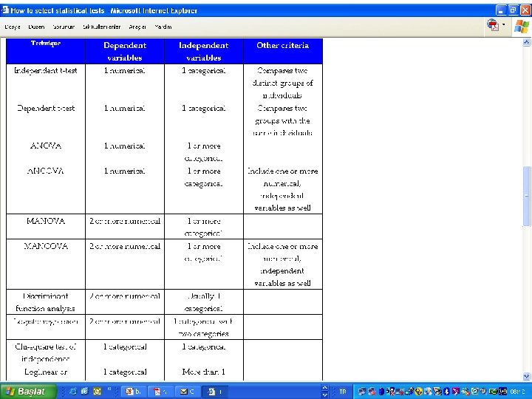Click the page scrollbar down arrow
This screenshot has width=532, height=399.
[x=526, y=376]
